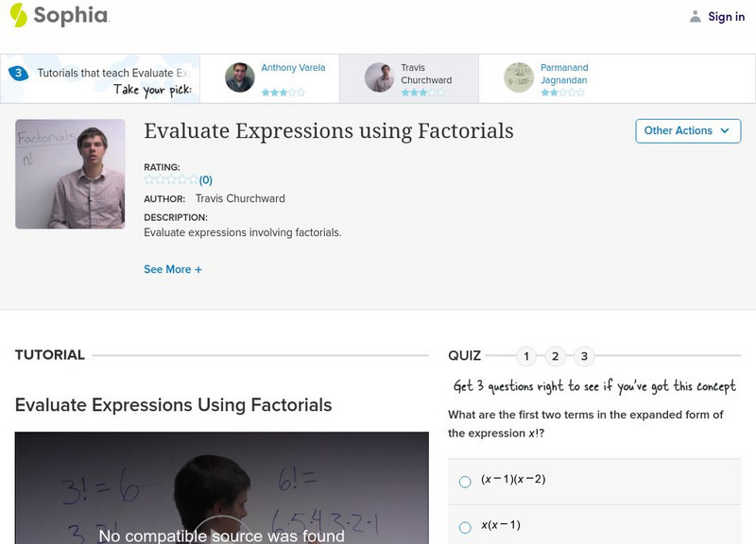
Task: Click the tutorial thumbnail of the instructor
Action: tap(70, 174)
